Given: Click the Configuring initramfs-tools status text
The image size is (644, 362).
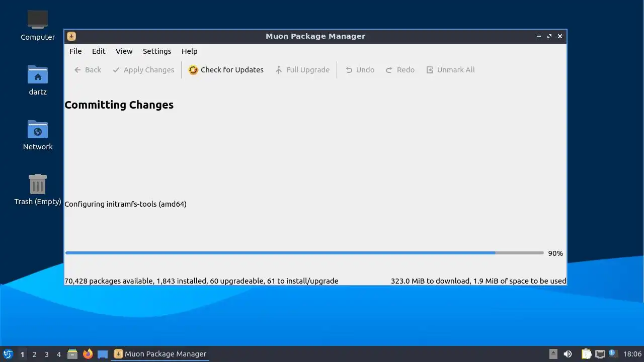Looking at the screenshot, I should pyautogui.click(x=125, y=204).
